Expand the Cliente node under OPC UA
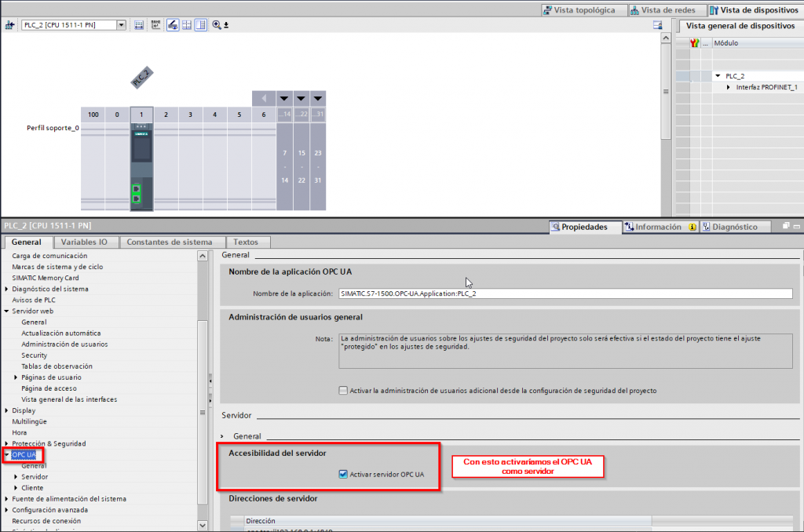The width and height of the screenshot is (804, 532). coord(16,487)
